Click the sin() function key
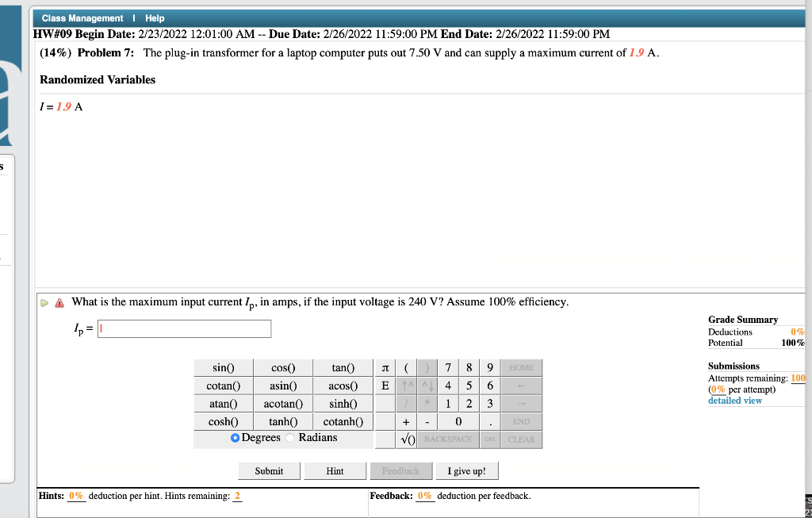This screenshot has width=812, height=518. pos(223,367)
